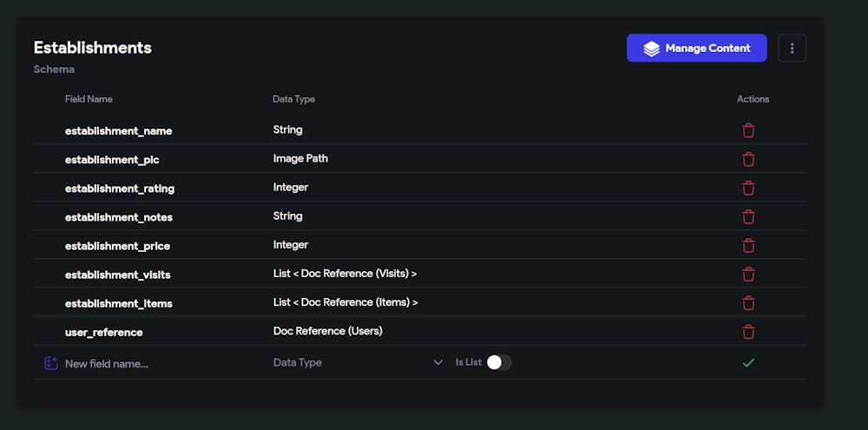Click the establishment_visits data type cell

coord(345,274)
